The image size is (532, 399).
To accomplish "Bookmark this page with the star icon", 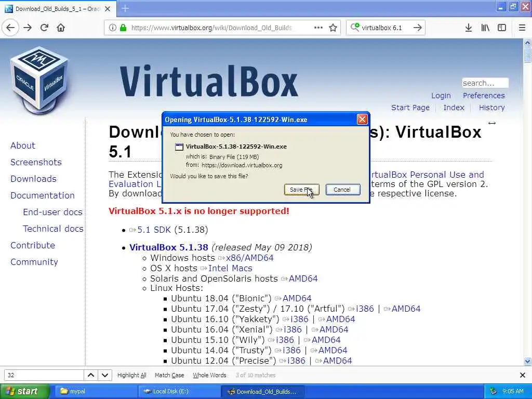I will 333,28.
